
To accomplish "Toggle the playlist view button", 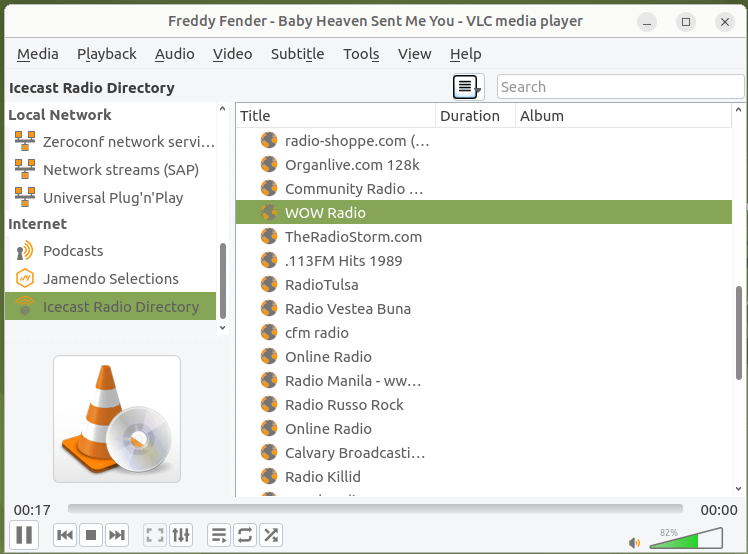I will click(x=219, y=535).
